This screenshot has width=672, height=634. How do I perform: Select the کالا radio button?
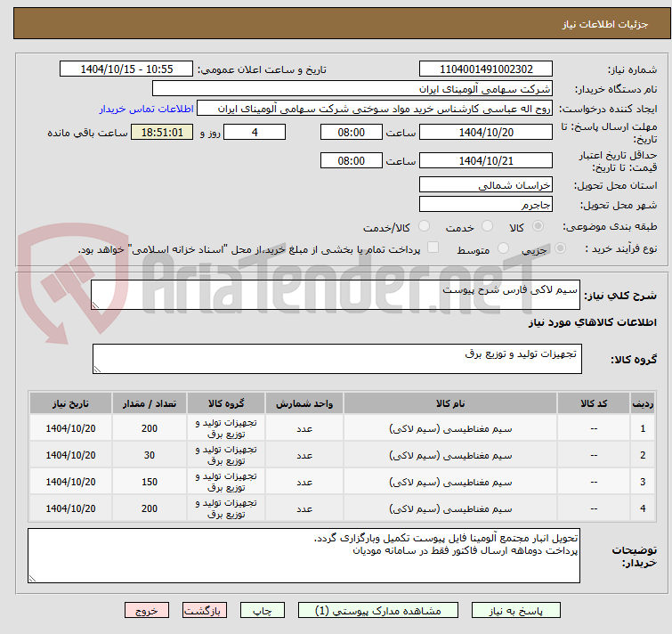538,226
